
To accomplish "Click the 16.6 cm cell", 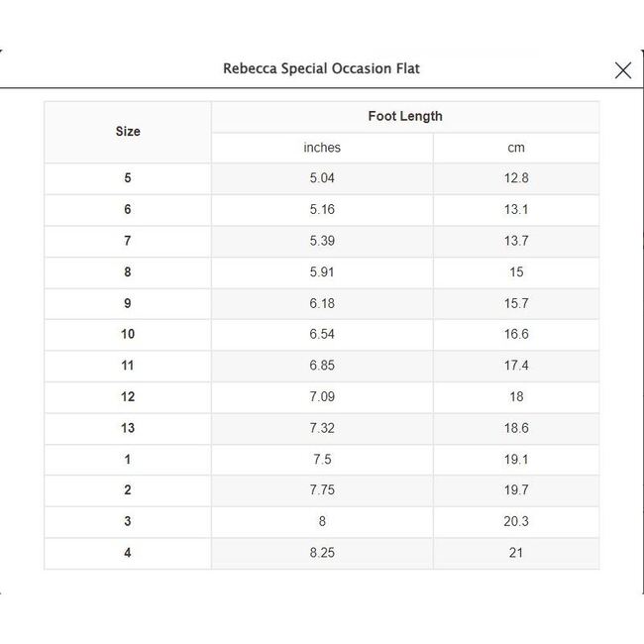I will click(x=515, y=335).
